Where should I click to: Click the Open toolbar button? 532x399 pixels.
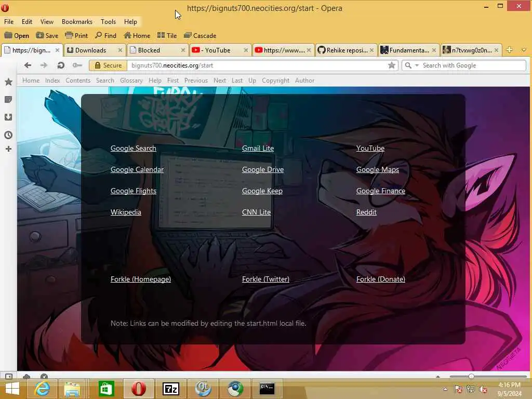17,36
